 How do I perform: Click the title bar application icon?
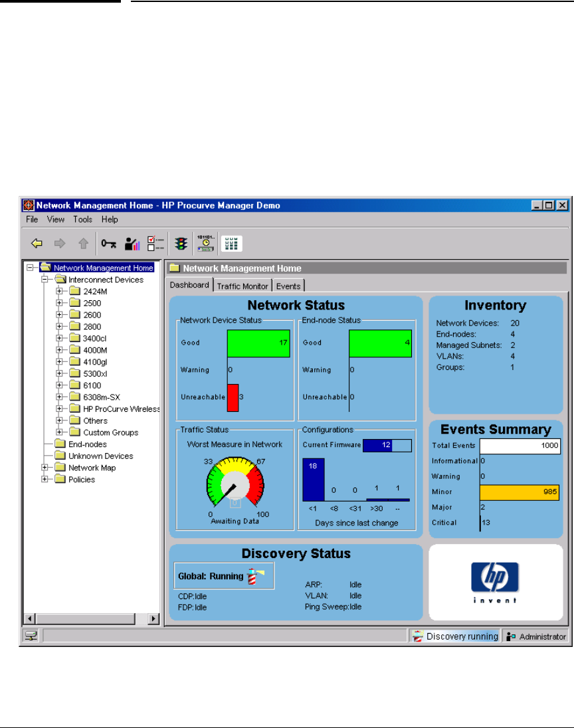(29, 205)
